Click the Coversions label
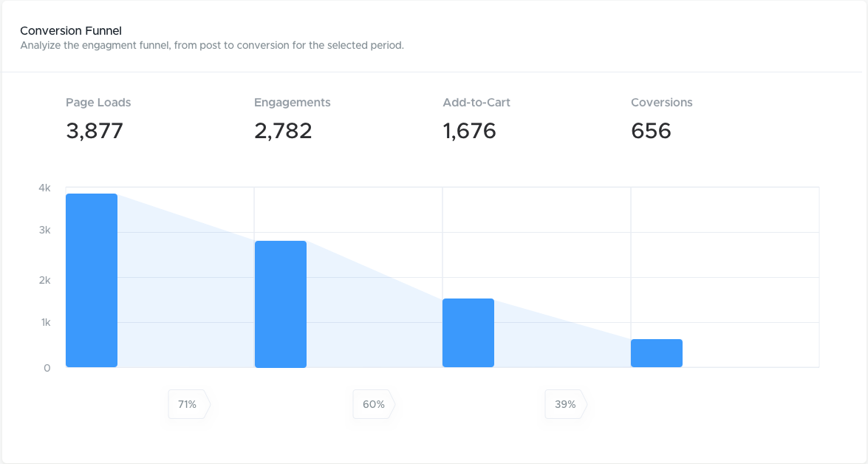 coord(661,103)
